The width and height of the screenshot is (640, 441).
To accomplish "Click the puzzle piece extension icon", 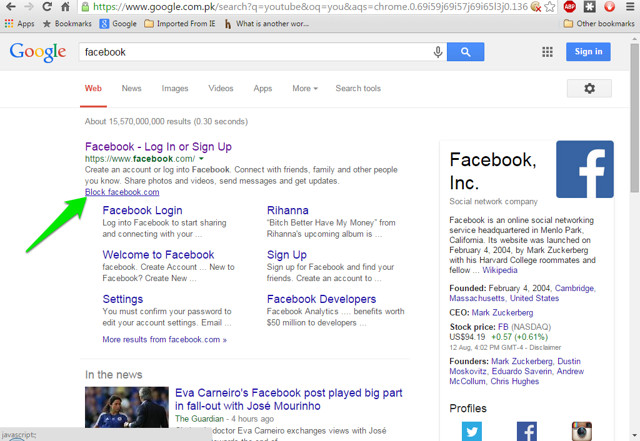I will 589,7.
